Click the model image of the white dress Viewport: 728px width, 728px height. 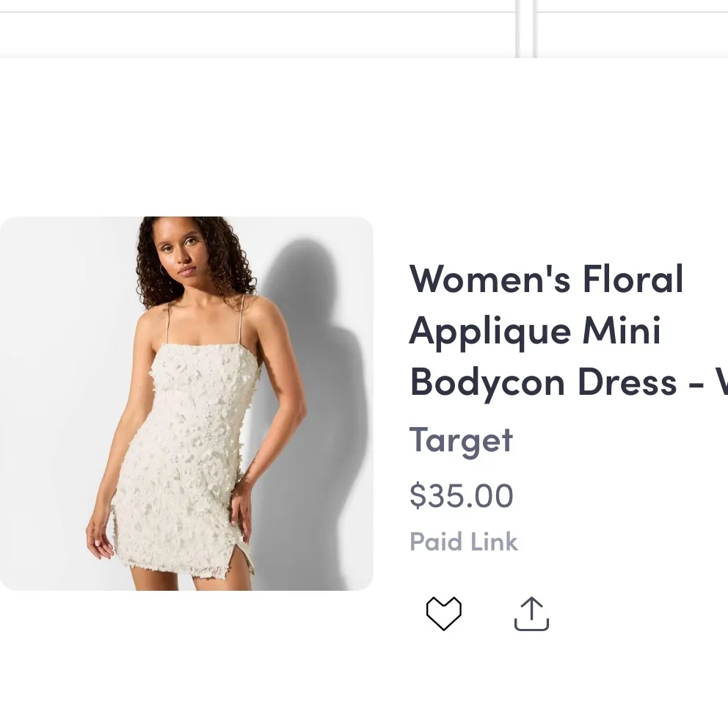pos(187,402)
